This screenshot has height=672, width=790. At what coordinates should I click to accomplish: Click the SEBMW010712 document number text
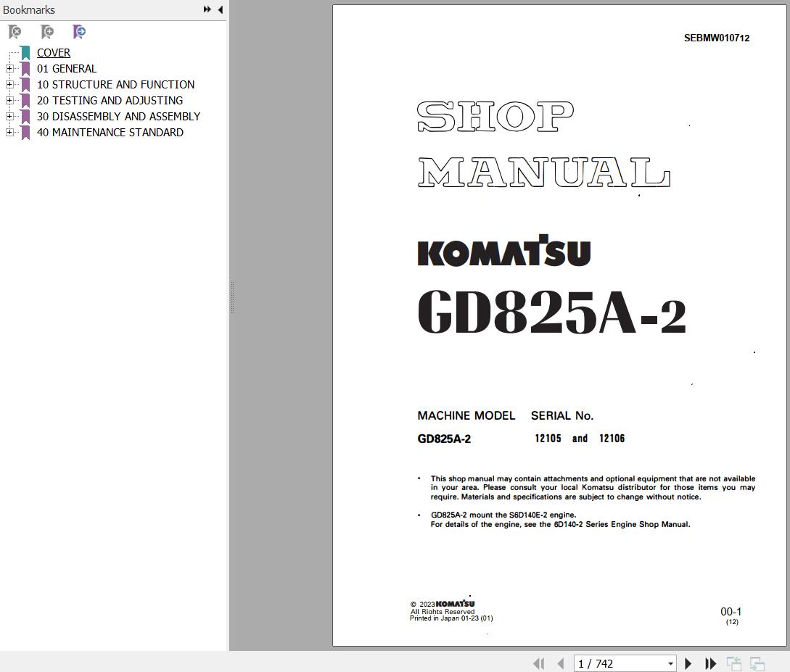click(717, 38)
